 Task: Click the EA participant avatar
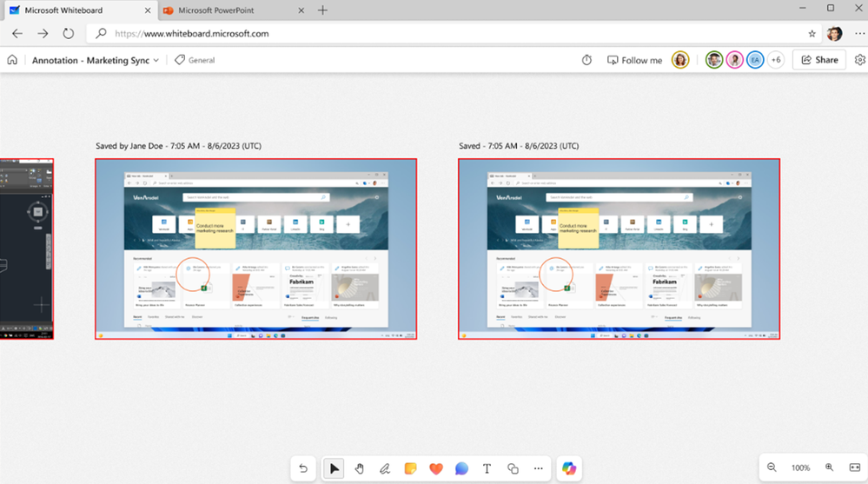click(755, 60)
